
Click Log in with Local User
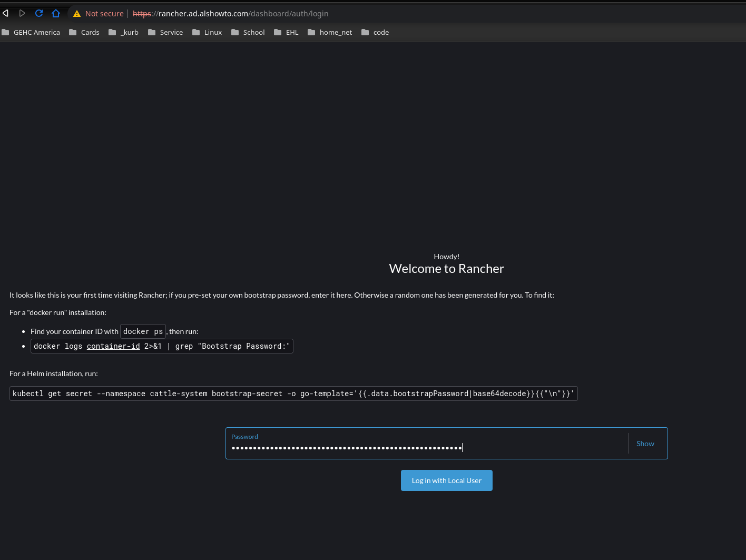(447, 480)
